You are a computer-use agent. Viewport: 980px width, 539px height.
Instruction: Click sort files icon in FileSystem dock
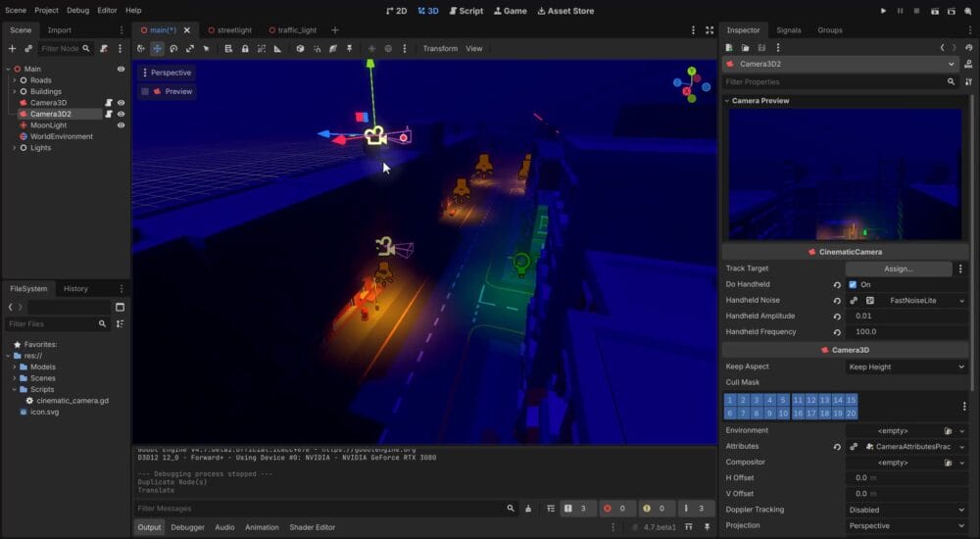tap(120, 324)
